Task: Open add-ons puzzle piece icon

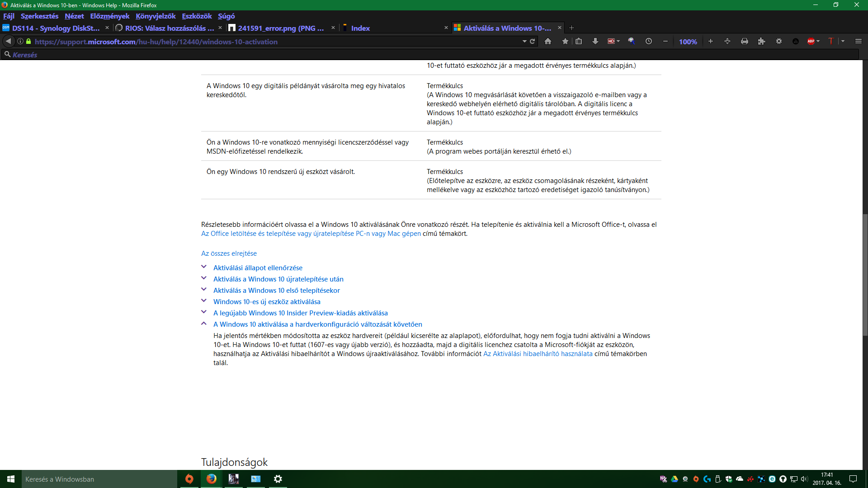Action: tap(762, 41)
